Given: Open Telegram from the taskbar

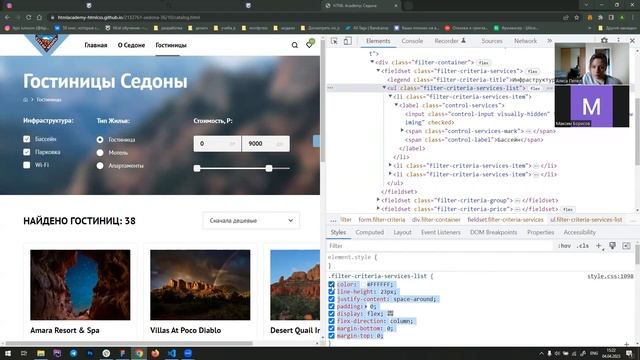Looking at the screenshot, I should tap(73, 353).
